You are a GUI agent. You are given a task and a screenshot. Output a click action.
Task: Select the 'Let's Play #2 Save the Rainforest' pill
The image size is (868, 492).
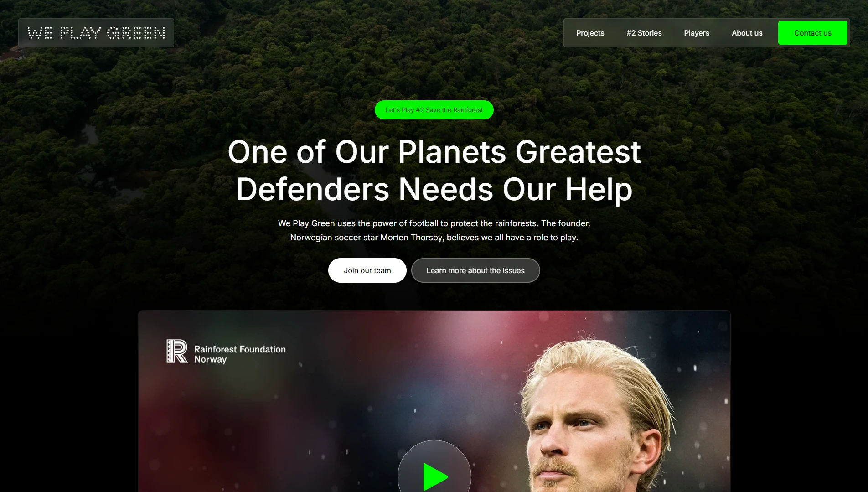click(x=434, y=110)
